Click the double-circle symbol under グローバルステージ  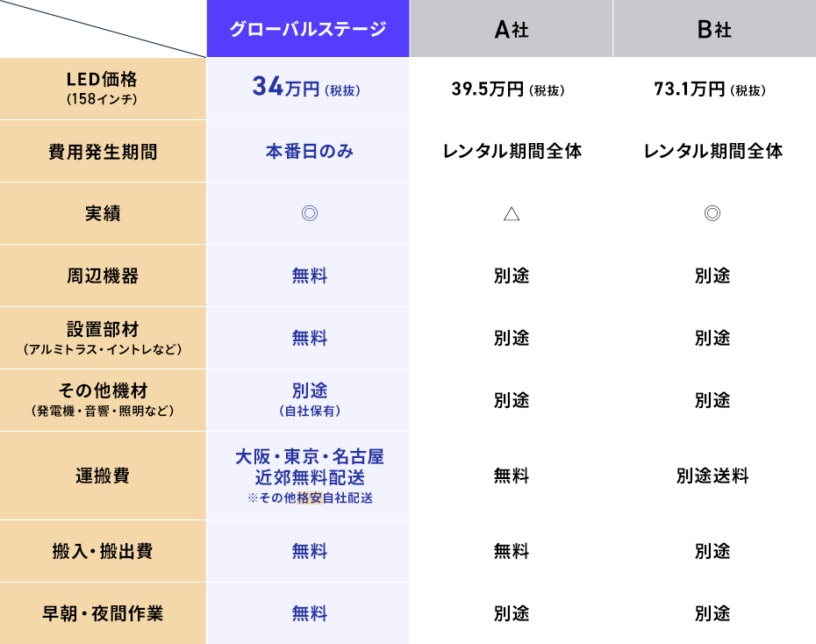[x=309, y=213]
